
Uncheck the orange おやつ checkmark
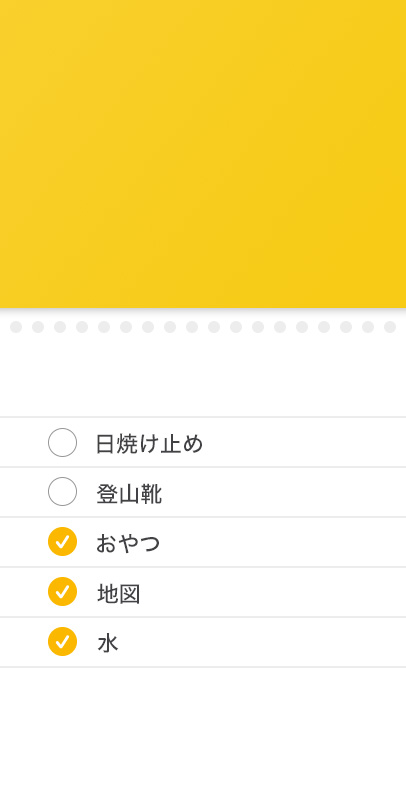click(63, 541)
